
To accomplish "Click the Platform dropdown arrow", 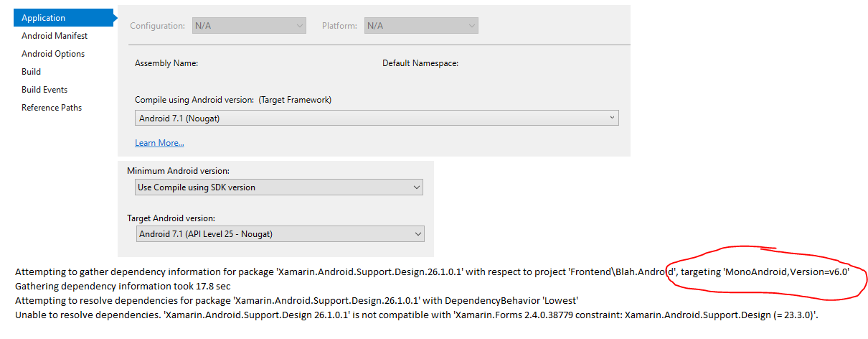I will tap(471, 26).
